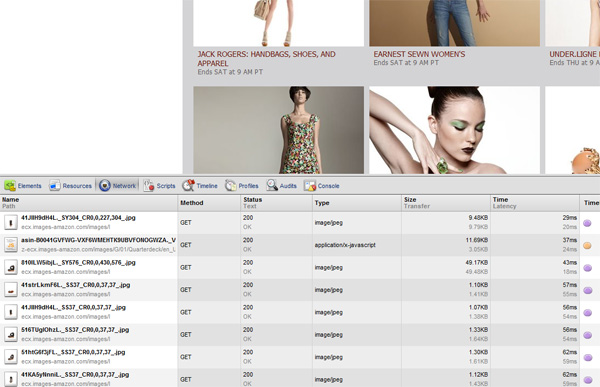Open the Elements panel in DevTools
600x387 pixels.
coord(23,186)
